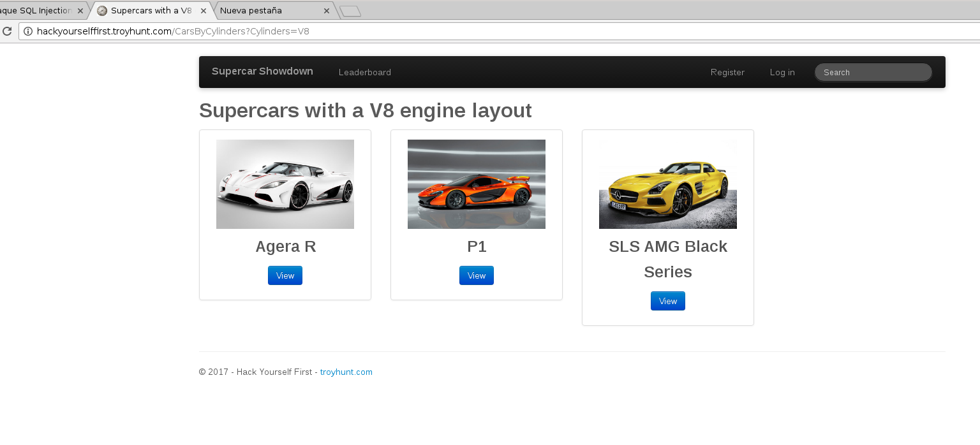Image resolution: width=980 pixels, height=445 pixels.
Task: Click the site info icon in address bar
Action: 28,31
